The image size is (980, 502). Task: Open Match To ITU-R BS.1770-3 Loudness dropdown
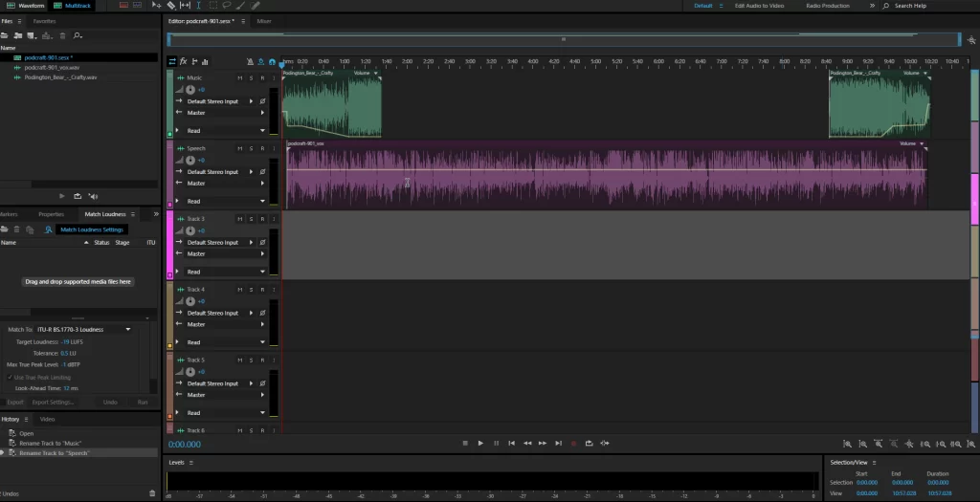click(84, 330)
